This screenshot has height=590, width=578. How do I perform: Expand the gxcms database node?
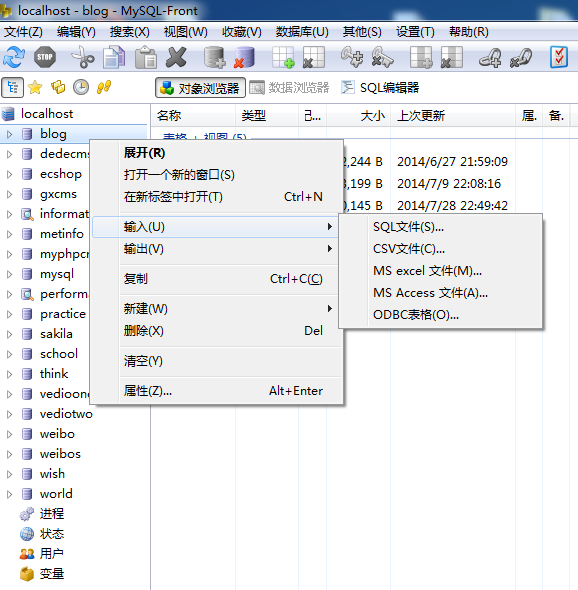[x=9, y=194]
